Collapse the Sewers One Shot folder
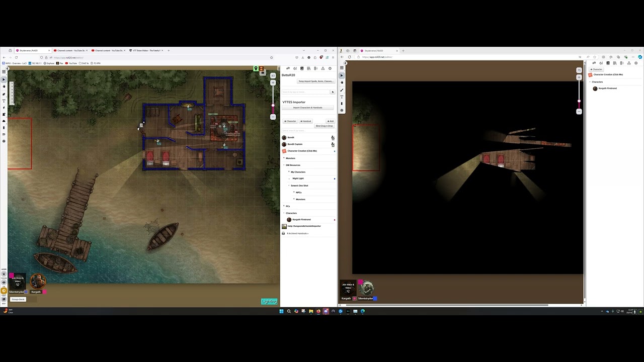Screen dimensions: 644x362 tap(299, 186)
